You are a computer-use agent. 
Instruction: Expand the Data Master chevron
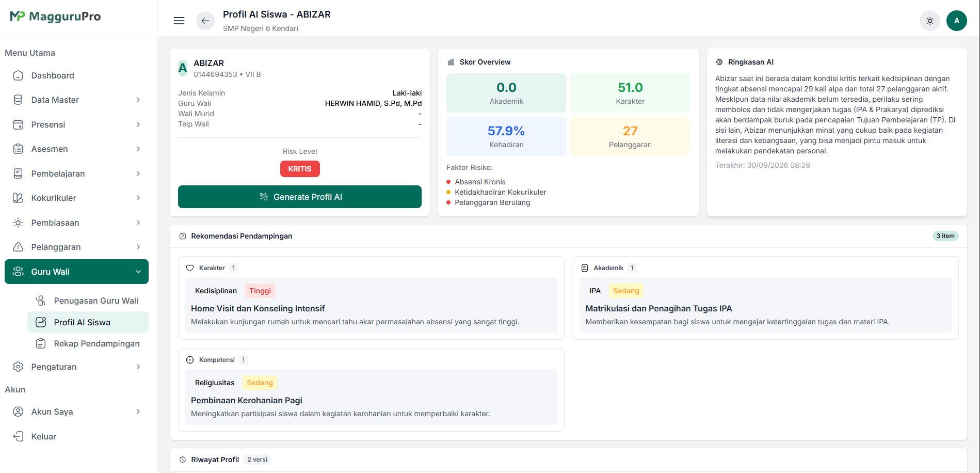138,100
